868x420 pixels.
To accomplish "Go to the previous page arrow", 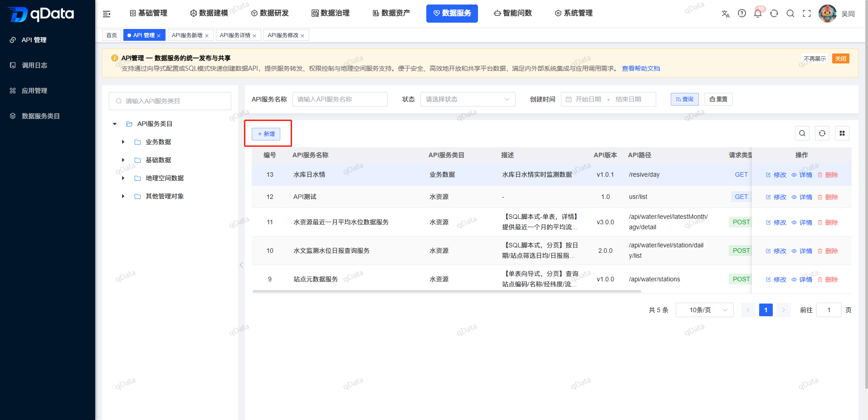I will (x=748, y=310).
